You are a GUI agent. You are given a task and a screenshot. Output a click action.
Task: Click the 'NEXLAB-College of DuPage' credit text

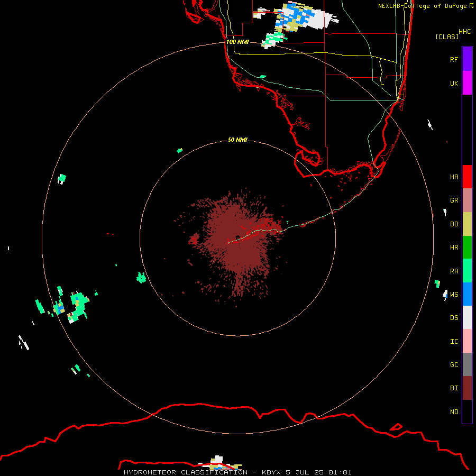[x=423, y=6]
